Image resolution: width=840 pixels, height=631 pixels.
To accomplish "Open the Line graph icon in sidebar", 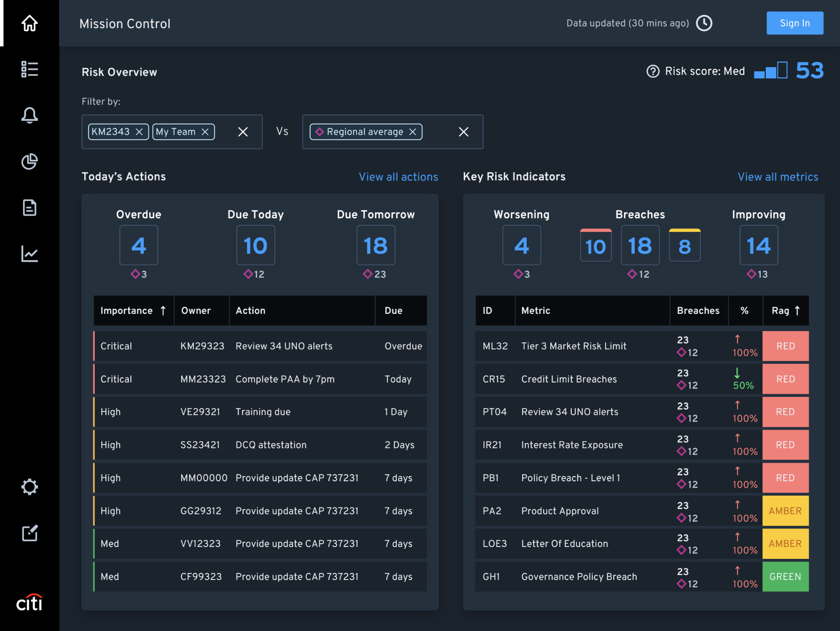I will click(29, 253).
